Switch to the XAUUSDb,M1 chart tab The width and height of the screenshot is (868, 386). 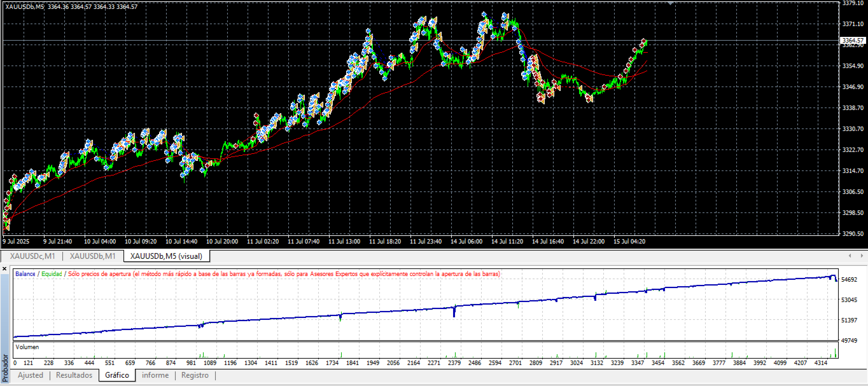92,256
